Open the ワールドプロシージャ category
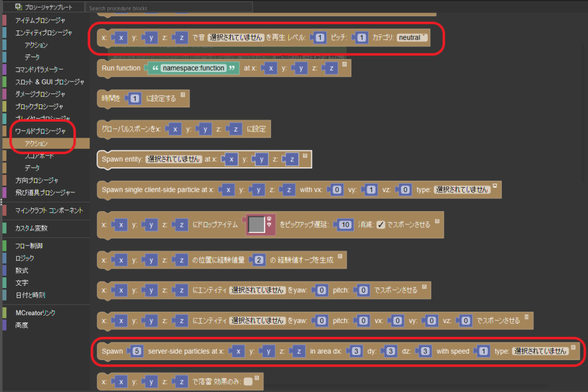588x392 pixels. coord(40,131)
